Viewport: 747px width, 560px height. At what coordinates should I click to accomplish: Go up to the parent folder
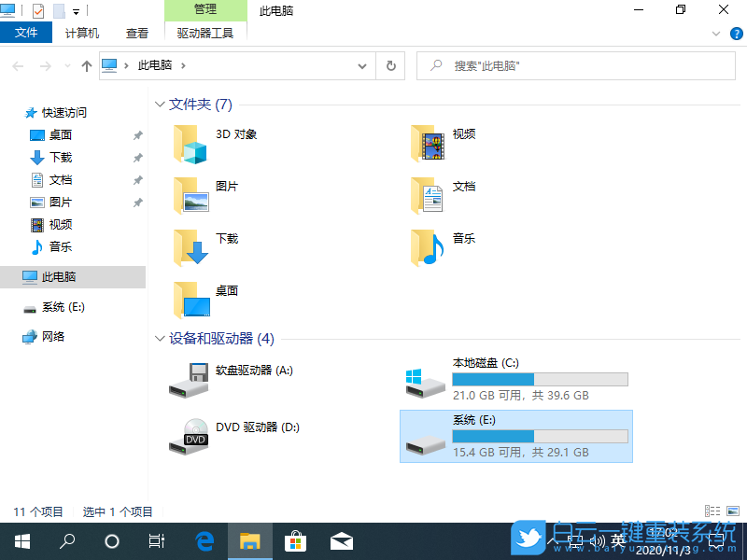click(84, 65)
